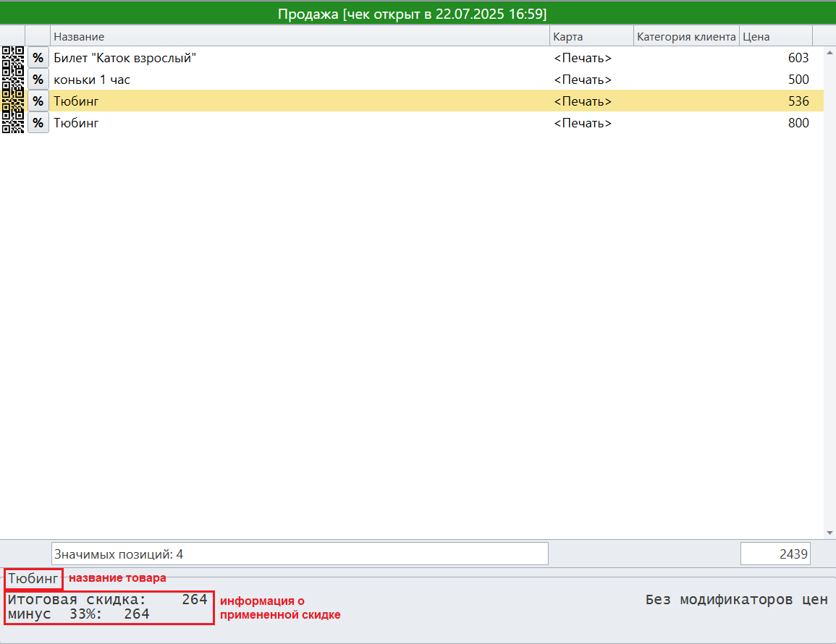The width and height of the screenshot is (836, 644).
Task: Click <Печать> in the Билет "Каток взрослый" row
Action: tap(583, 58)
